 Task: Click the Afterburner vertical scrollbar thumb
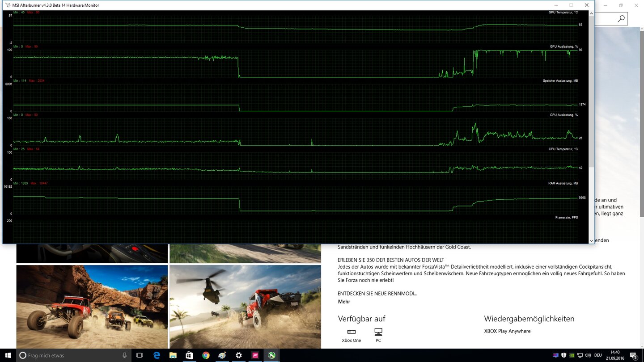(591, 93)
